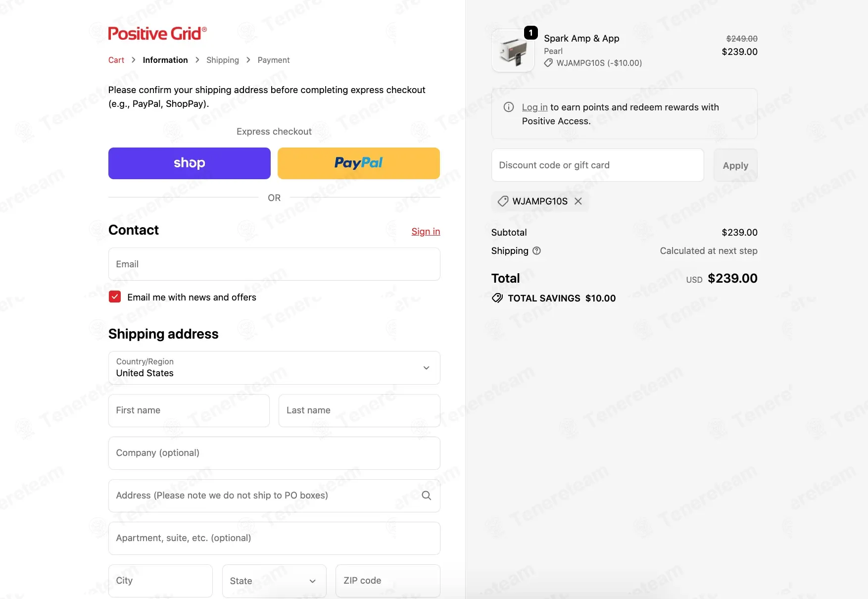Remove the WJAMPG10S discount code
This screenshot has height=599, width=868.
pyautogui.click(x=578, y=201)
